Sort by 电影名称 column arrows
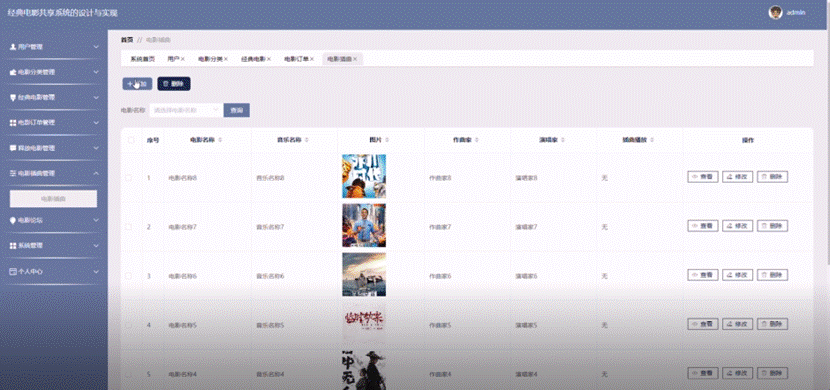 [x=220, y=140]
